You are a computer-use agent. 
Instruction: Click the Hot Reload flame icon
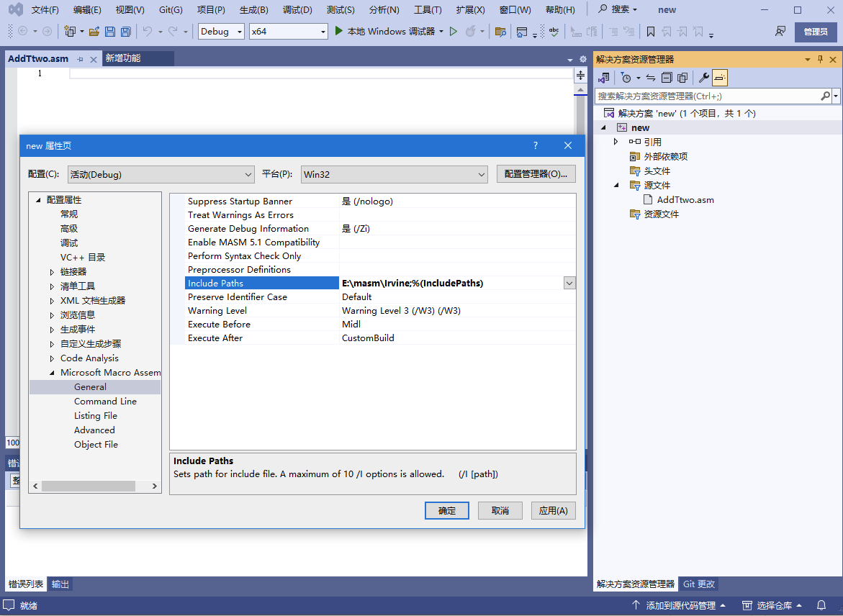point(470,32)
